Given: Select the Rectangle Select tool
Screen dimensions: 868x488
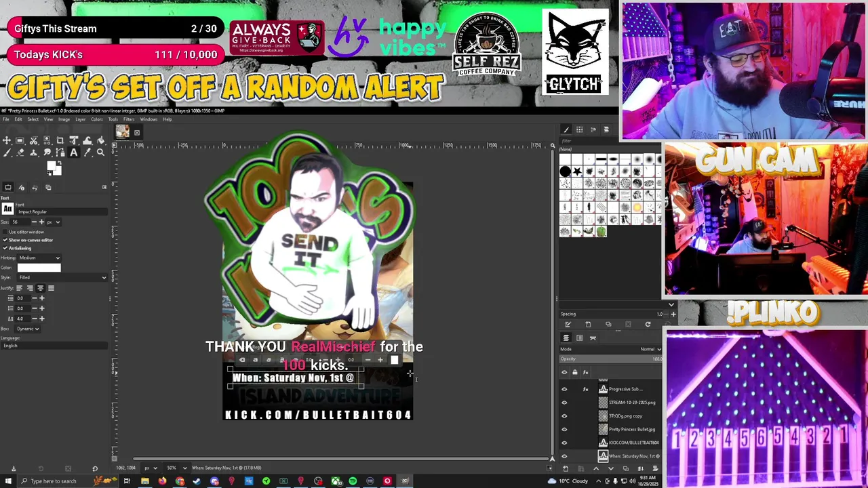Looking at the screenshot, I should 20,140.
